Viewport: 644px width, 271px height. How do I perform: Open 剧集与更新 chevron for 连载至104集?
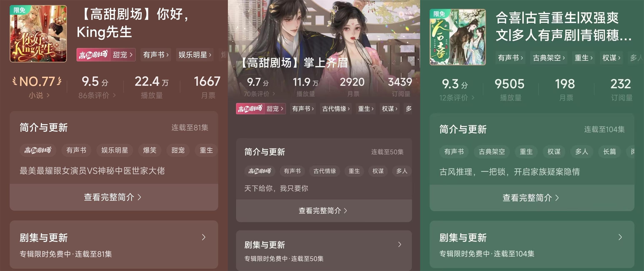[x=620, y=237]
